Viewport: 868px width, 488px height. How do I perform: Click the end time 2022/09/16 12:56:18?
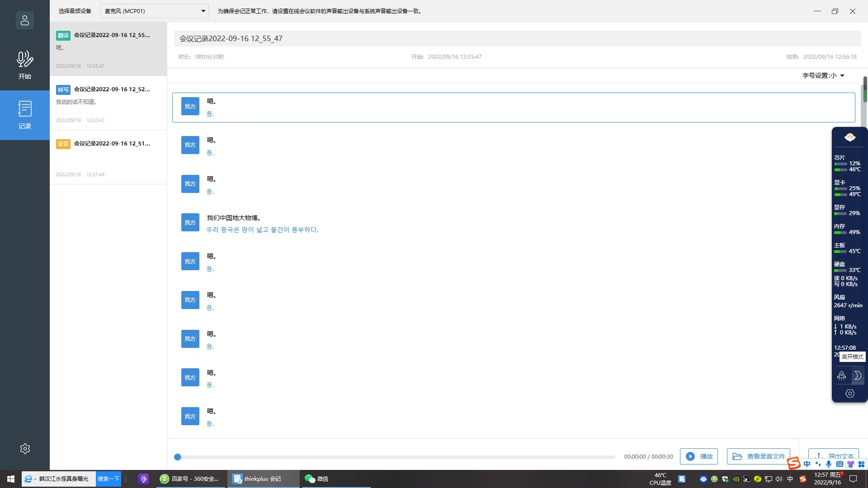click(x=830, y=57)
